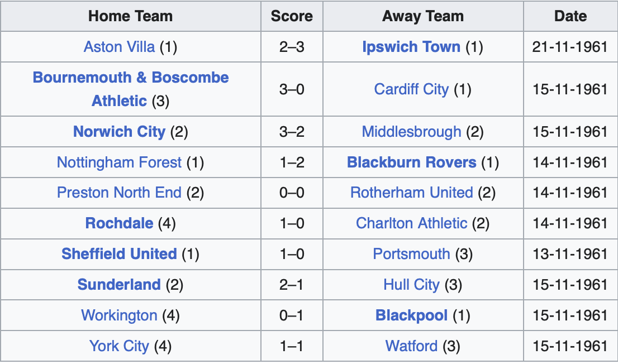Follow the Cardiff City link
Screen dimensions: 618x364
click(411, 89)
